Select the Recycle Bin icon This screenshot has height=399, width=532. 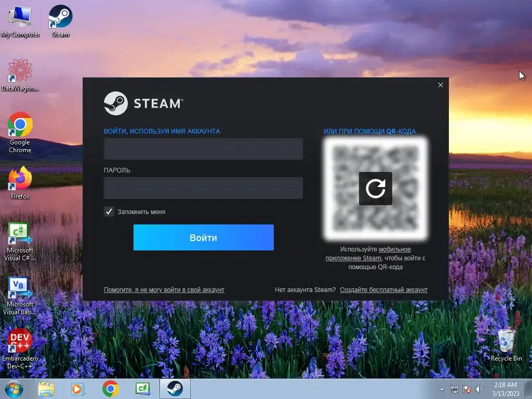(506, 345)
